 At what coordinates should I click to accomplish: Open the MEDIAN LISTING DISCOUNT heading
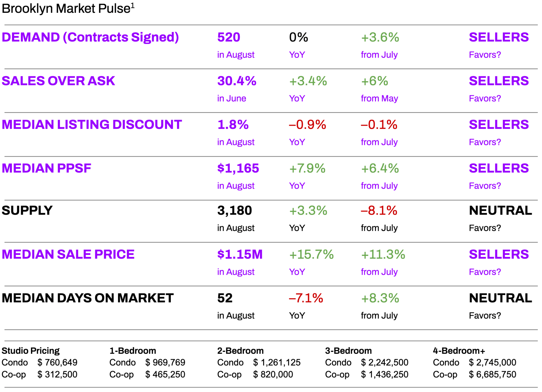[x=92, y=125]
